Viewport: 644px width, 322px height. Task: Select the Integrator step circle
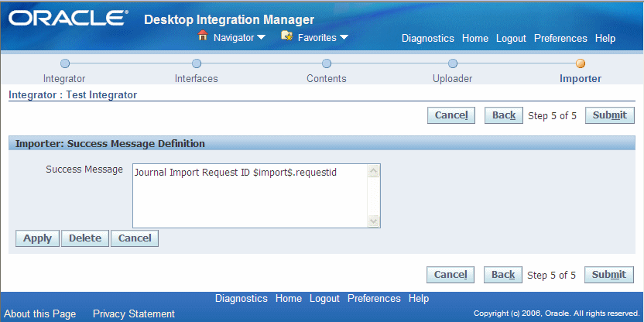pos(65,63)
